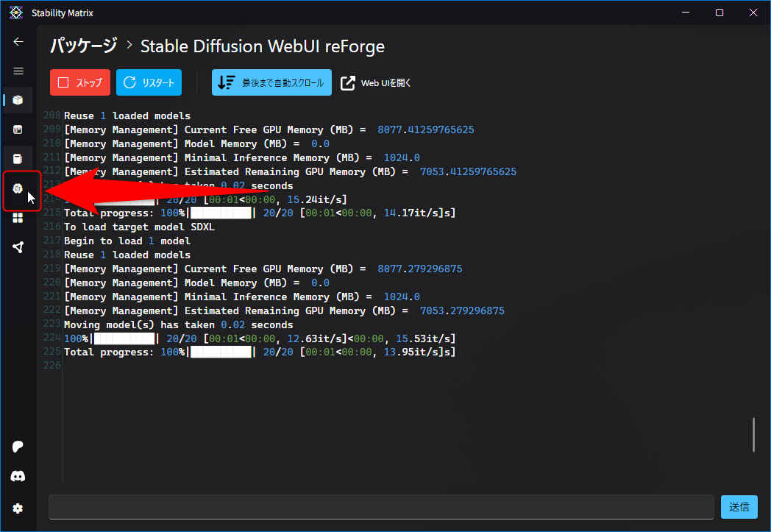Image resolution: width=771 pixels, height=532 pixels.
Task: Click the console log vertical scrollbar thumb
Action: coord(753,435)
